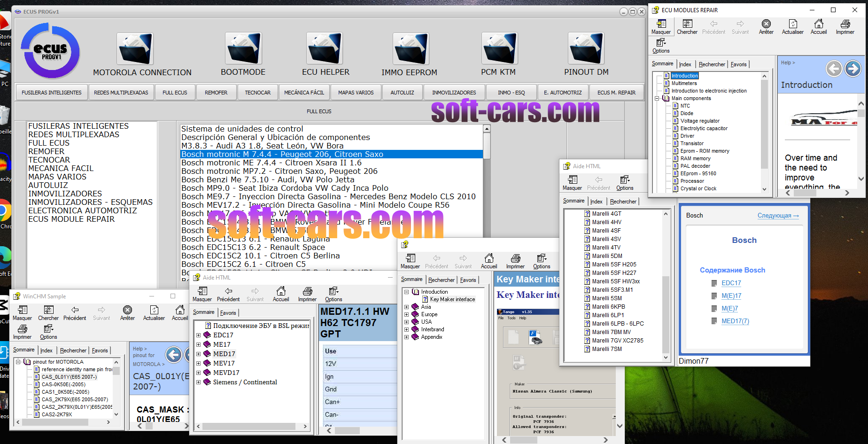Expand the Europe node in Key Maker tree
The width and height of the screenshot is (868, 444).
[x=406, y=314]
